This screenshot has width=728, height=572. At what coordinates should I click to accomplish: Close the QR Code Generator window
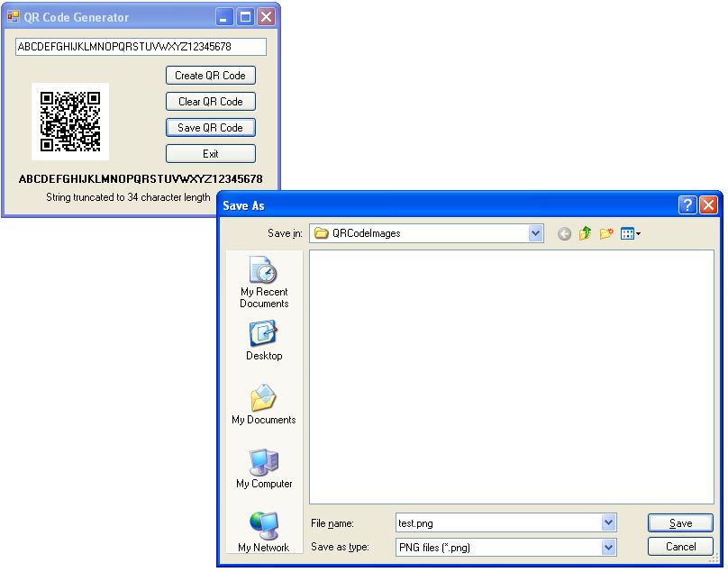(x=266, y=17)
